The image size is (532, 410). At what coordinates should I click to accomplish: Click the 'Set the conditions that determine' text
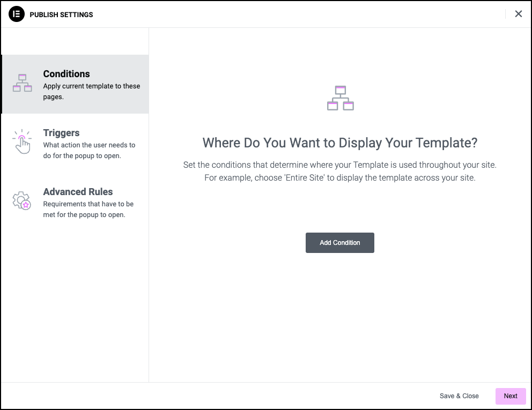(x=339, y=165)
